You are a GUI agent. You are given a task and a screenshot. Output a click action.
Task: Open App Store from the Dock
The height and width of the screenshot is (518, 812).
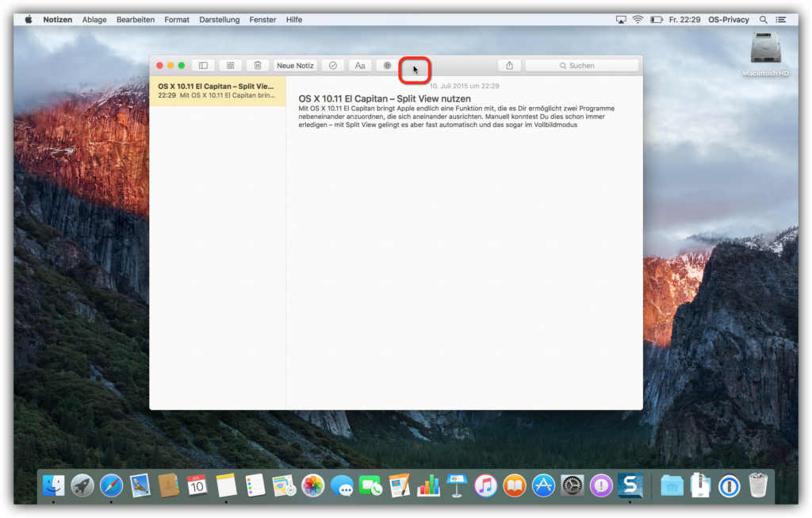point(543,486)
